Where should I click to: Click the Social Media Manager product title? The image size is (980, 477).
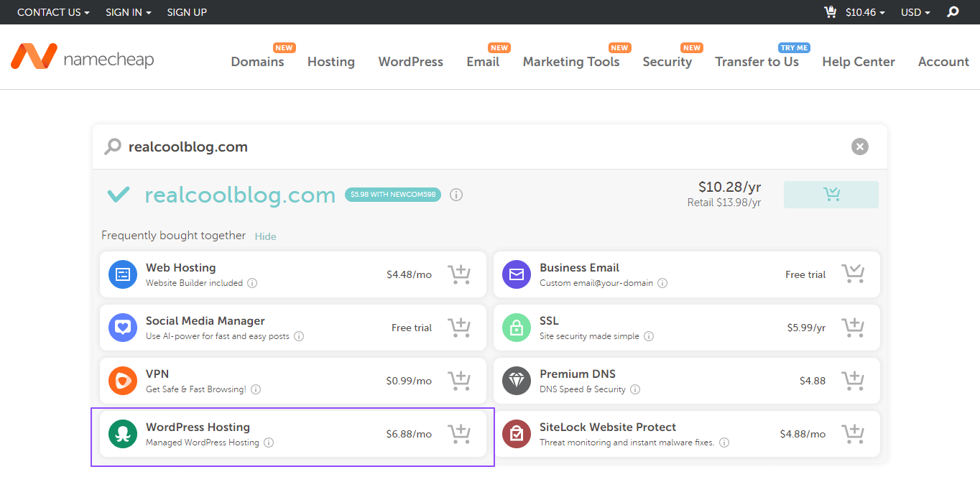205,320
